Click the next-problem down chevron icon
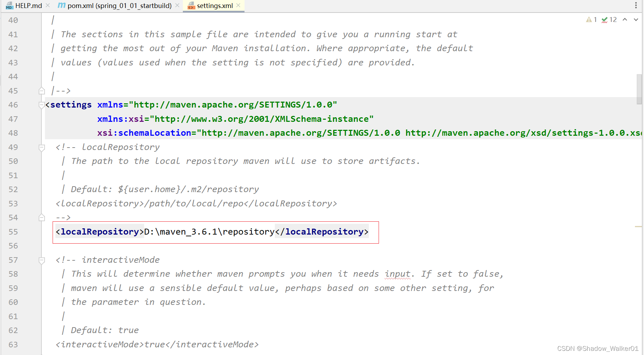This screenshot has height=355, width=644. pyautogui.click(x=636, y=19)
